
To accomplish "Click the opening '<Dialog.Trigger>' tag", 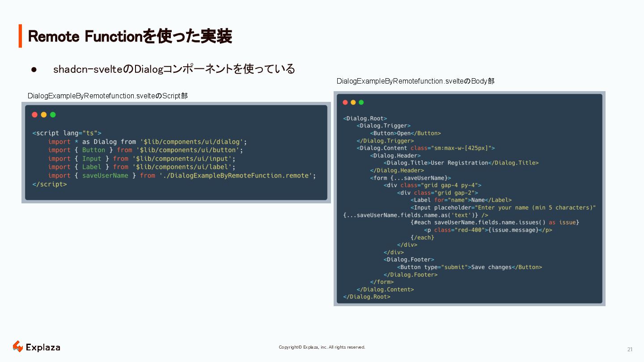I will (x=384, y=126).
